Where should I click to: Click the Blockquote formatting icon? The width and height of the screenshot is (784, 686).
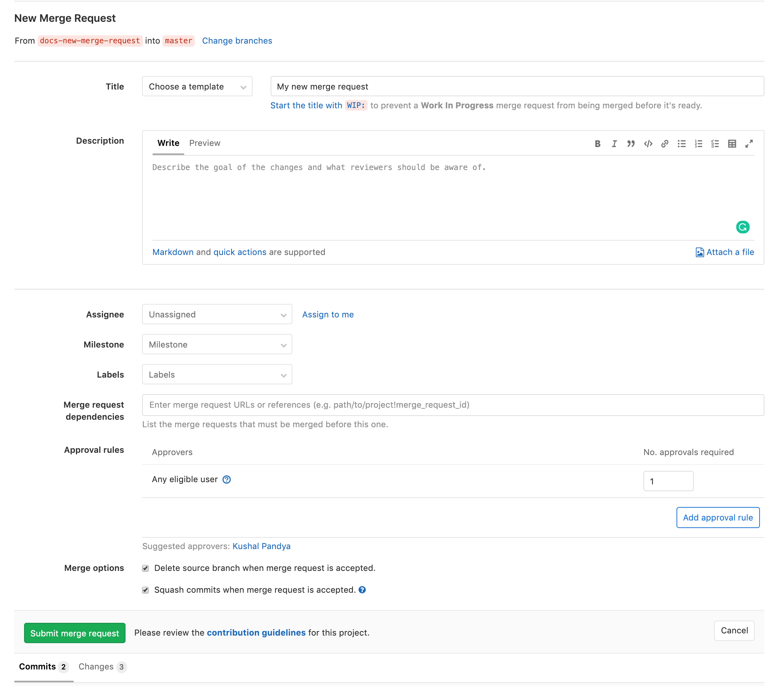(631, 143)
